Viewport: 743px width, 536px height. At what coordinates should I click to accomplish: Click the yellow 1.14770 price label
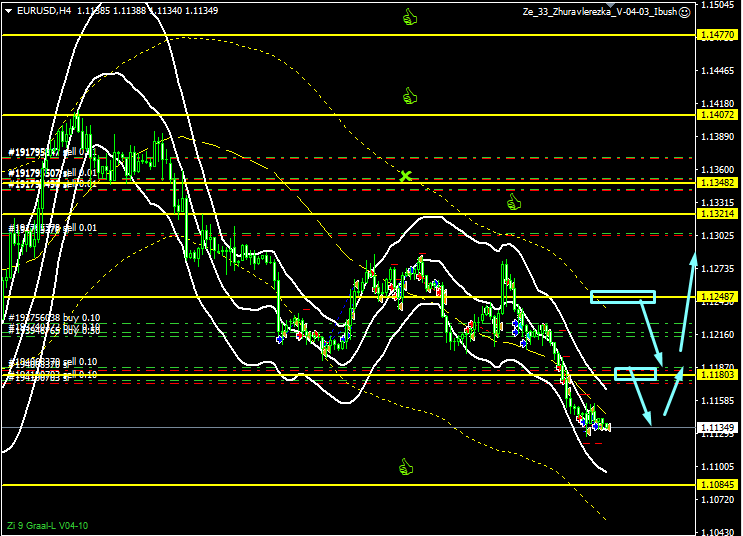coord(718,35)
